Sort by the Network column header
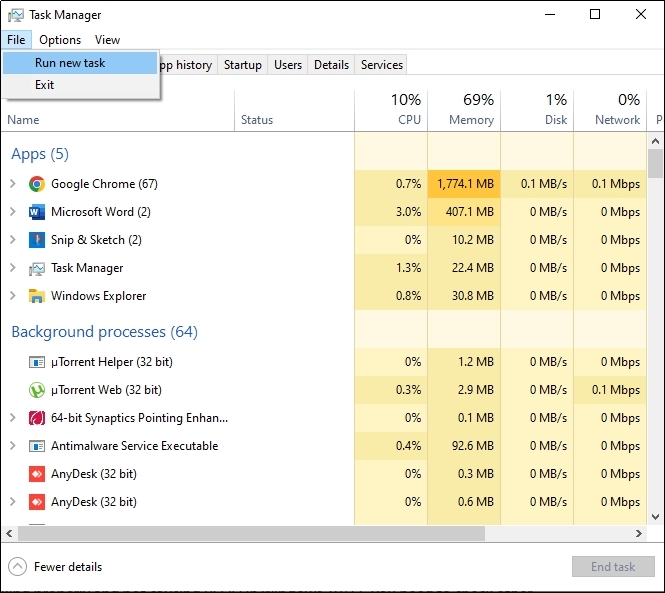The width and height of the screenshot is (665, 593). pyautogui.click(x=610, y=110)
